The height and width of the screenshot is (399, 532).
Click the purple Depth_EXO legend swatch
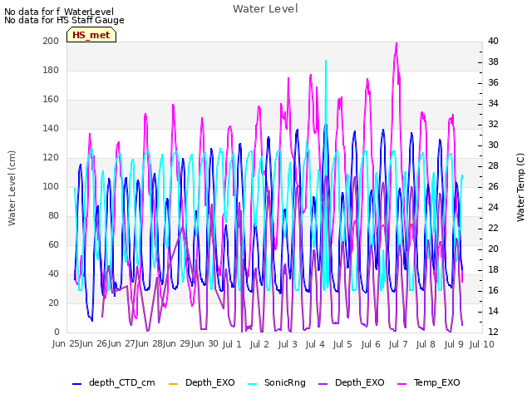coord(323,383)
